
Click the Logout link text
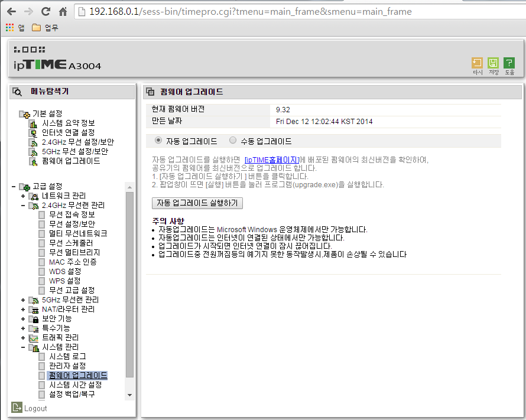point(35,408)
